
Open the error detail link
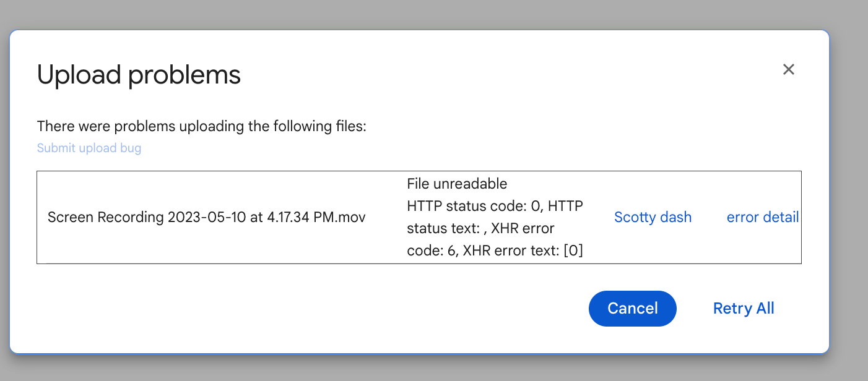point(762,217)
